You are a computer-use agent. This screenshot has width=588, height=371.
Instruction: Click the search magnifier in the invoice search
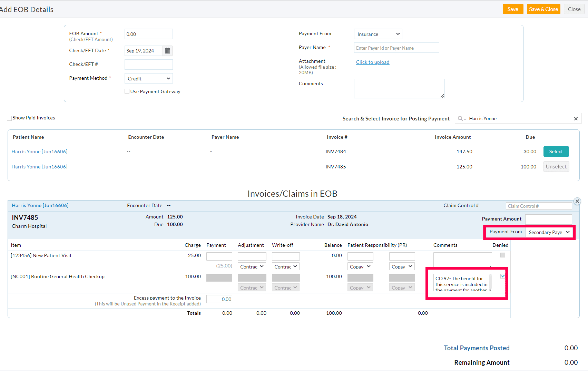point(460,118)
